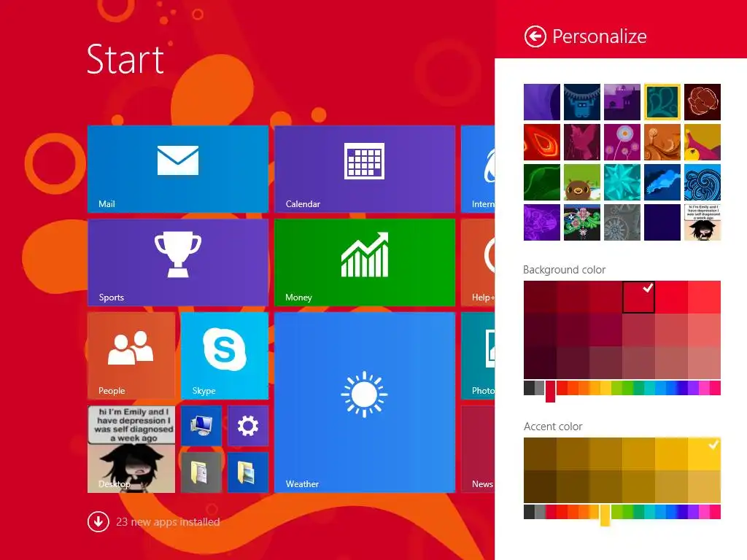
Task: Open the People tile
Action: (x=131, y=355)
